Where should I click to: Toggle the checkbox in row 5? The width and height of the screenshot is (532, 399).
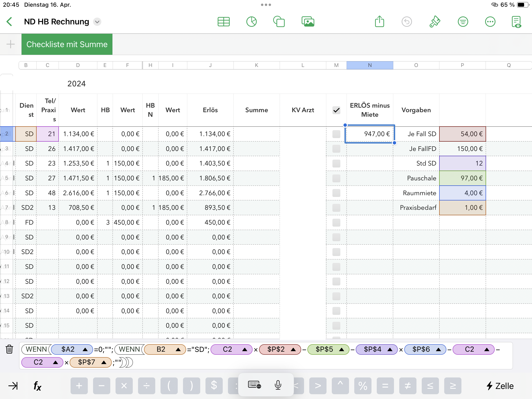336,178
